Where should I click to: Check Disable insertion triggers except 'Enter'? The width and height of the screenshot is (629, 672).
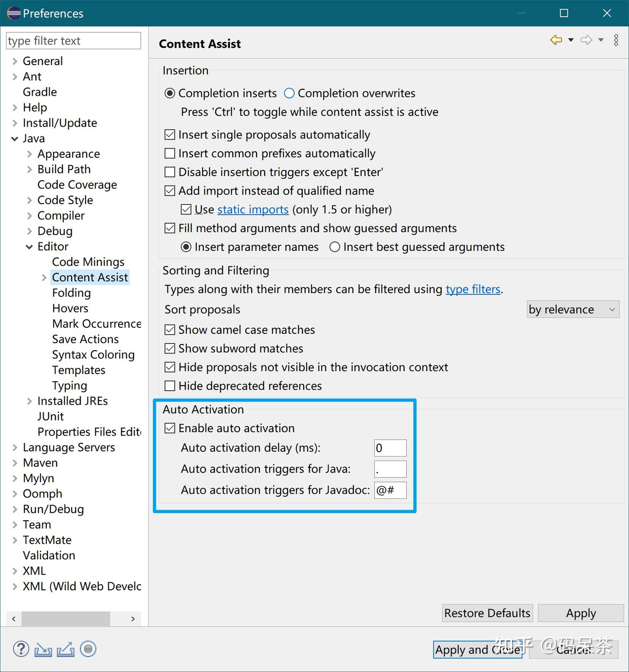170,172
